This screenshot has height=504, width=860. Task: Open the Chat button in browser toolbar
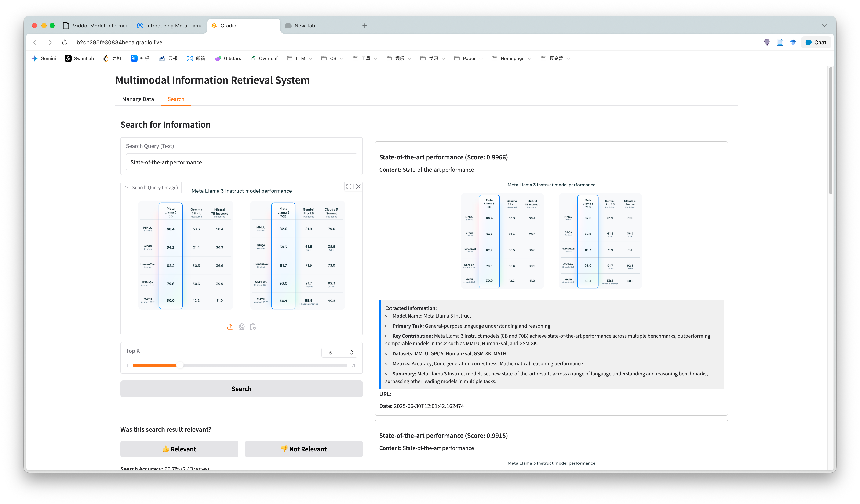click(x=816, y=42)
